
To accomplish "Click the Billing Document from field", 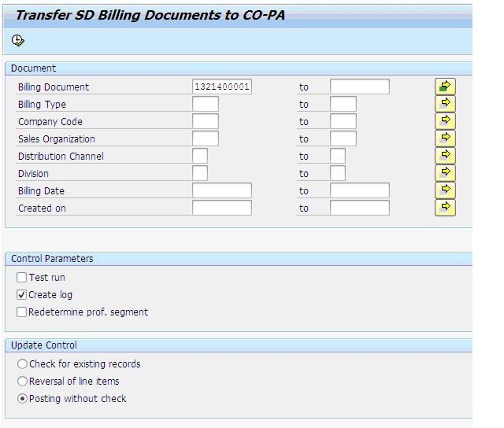I will pyautogui.click(x=222, y=87).
